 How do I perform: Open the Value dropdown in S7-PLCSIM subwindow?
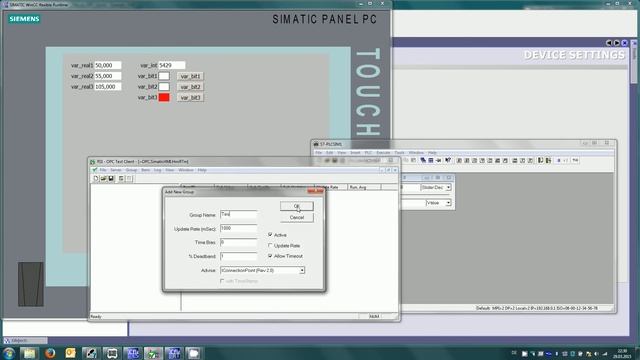[448, 203]
